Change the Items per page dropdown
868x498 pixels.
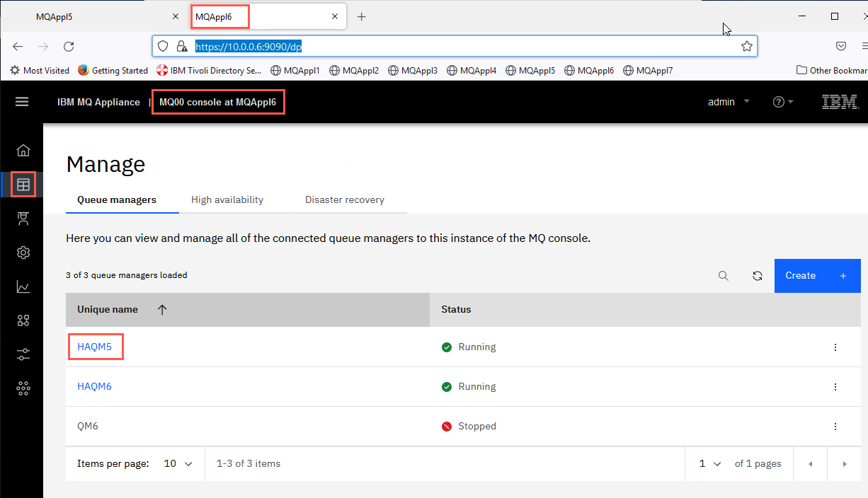[178, 463]
